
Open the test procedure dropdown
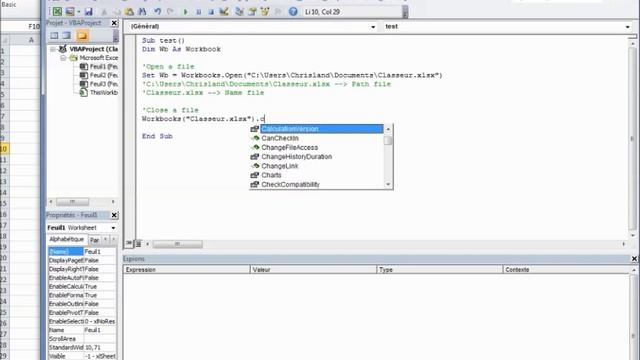(627, 27)
